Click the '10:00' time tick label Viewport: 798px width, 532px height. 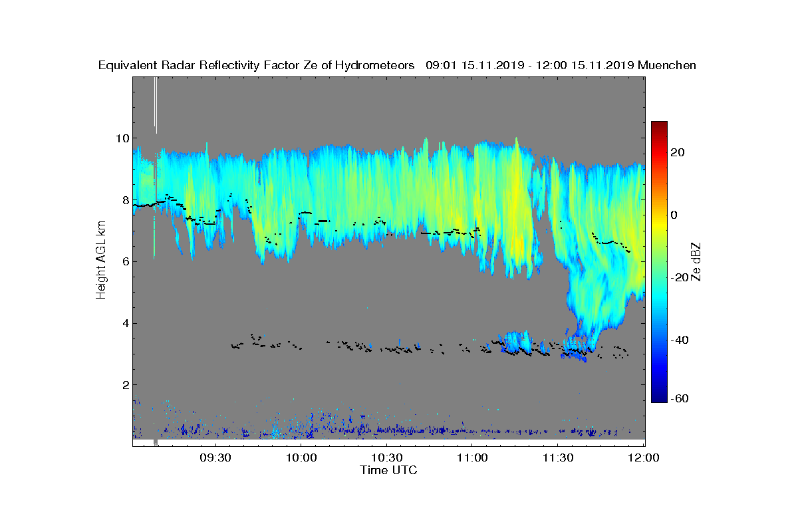pyautogui.click(x=301, y=458)
